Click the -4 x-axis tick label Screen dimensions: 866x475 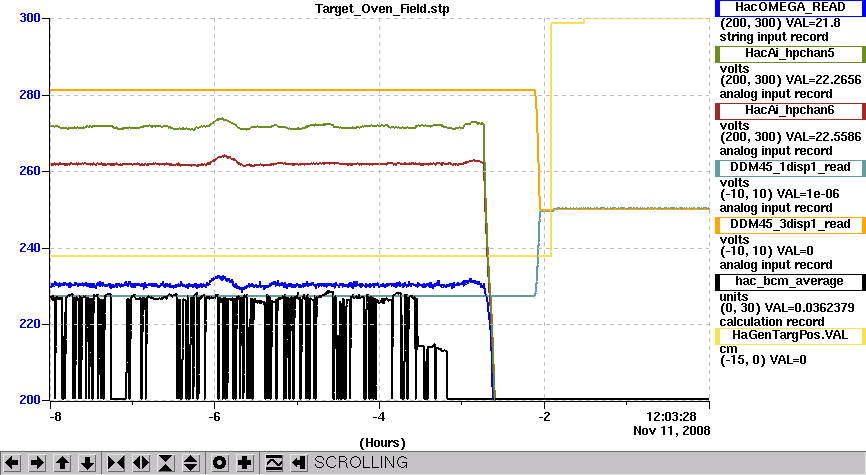coord(379,416)
